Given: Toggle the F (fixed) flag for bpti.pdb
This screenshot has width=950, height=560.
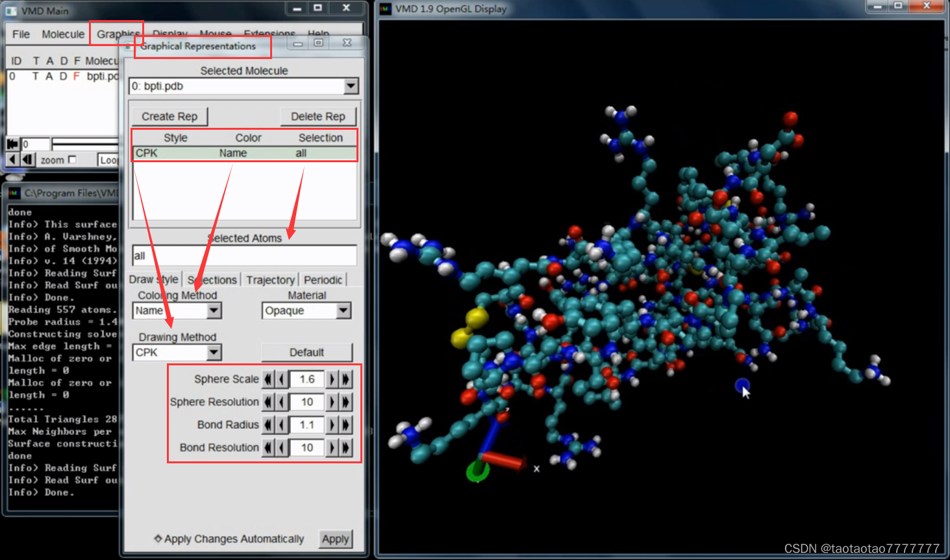Looking at the screenshot, I should (76, 77).
